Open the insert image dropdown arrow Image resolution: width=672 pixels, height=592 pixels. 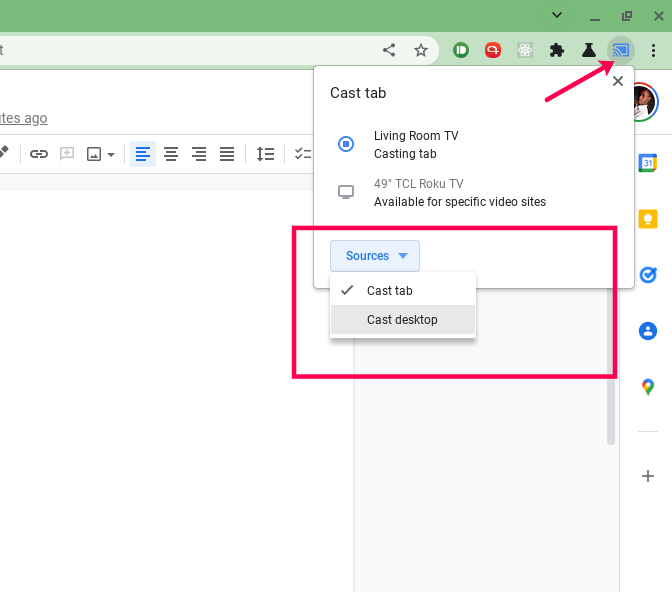pyautogui.click(x=111, y=154)
